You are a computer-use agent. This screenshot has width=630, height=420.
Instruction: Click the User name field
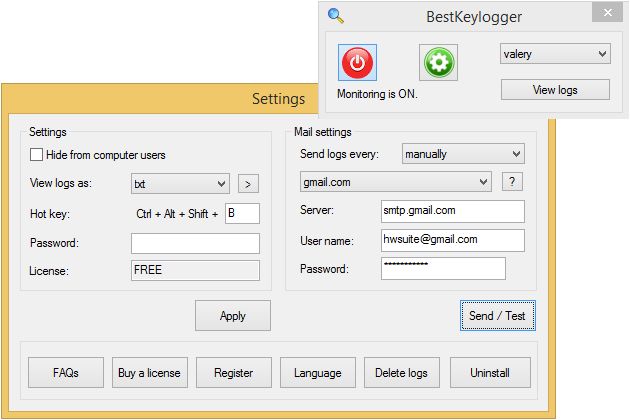(453, 240)
